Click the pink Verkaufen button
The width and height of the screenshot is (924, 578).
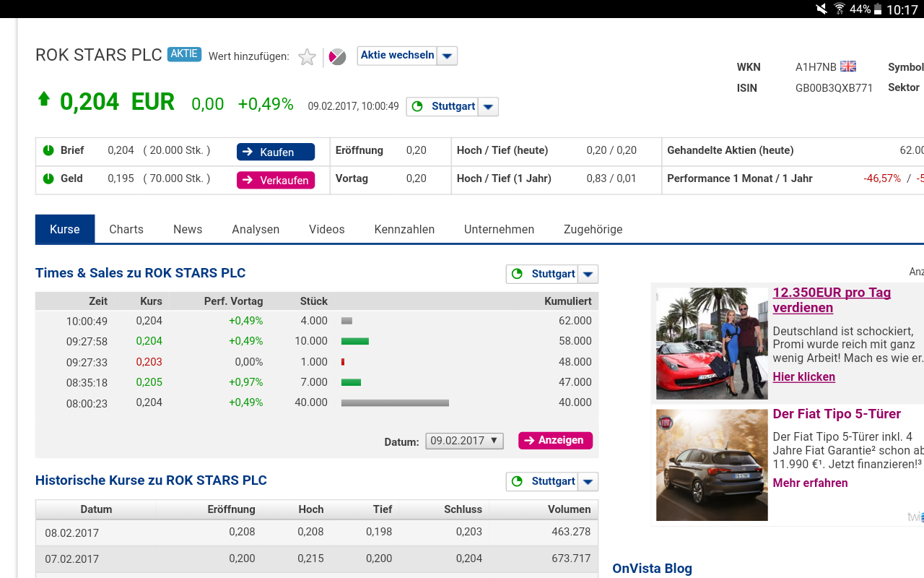tap(276, 180)
